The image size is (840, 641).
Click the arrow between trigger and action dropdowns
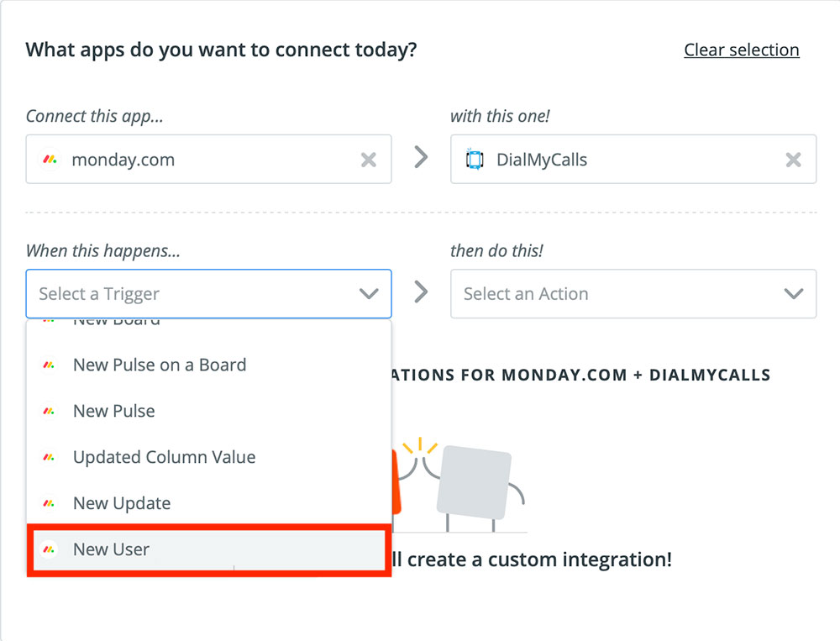(421, 292)
